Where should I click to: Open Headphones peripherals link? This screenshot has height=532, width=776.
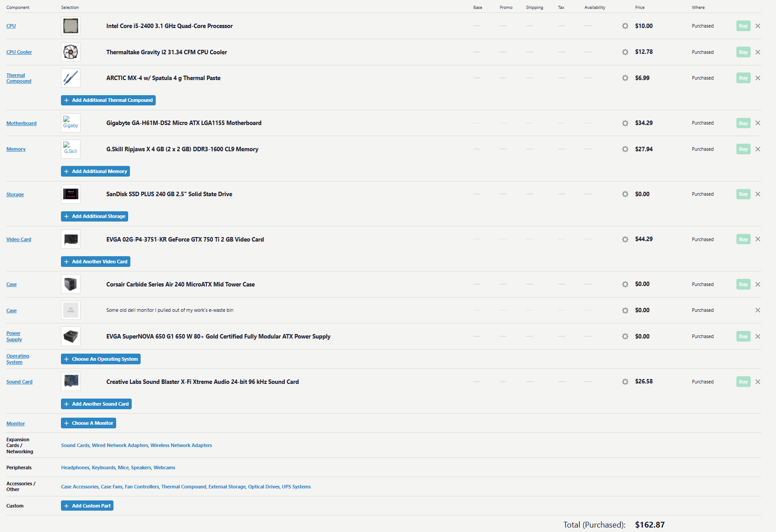(x=75, y=468)
